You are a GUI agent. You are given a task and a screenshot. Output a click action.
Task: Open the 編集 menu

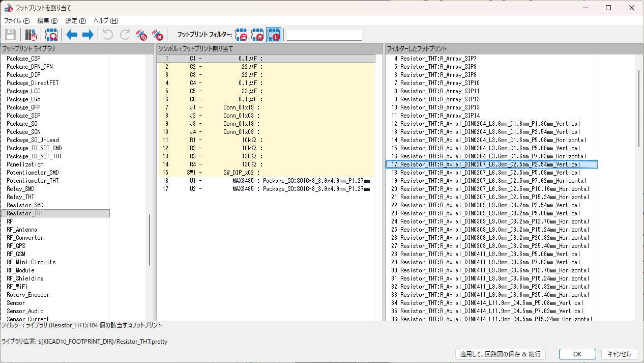tap(47, 21)
